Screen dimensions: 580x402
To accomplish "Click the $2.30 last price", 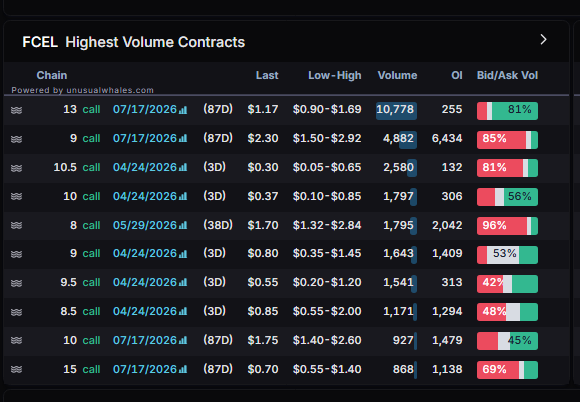I will pos(263,138).
